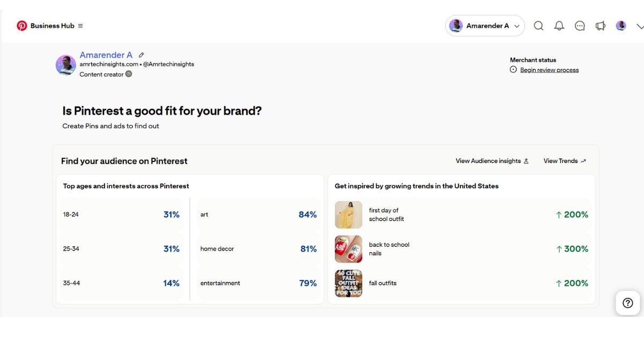Open the Help button
644x337 pixels.
tap(627, 303)
